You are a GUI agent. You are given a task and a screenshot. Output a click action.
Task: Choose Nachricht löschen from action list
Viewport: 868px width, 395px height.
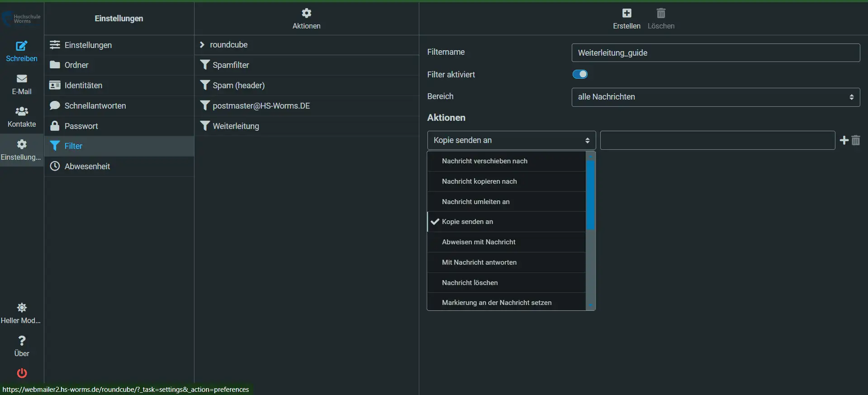(x=470, y=283)
